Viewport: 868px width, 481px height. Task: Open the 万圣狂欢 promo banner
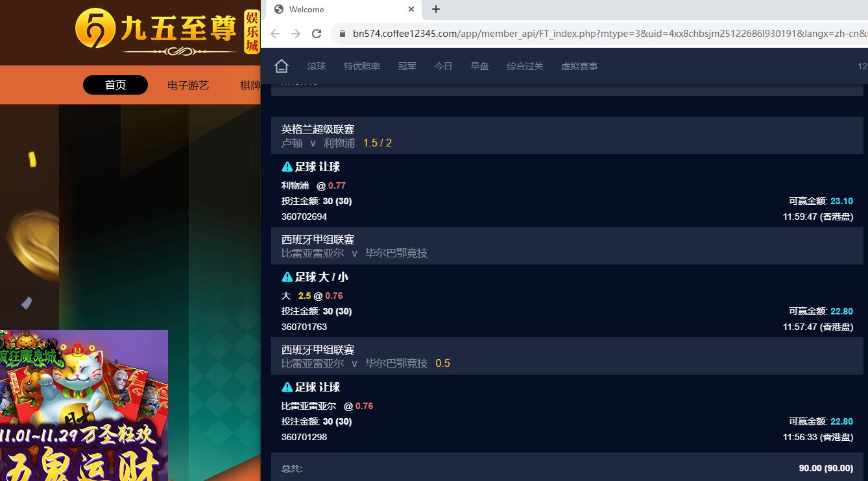tap(84, 406)
